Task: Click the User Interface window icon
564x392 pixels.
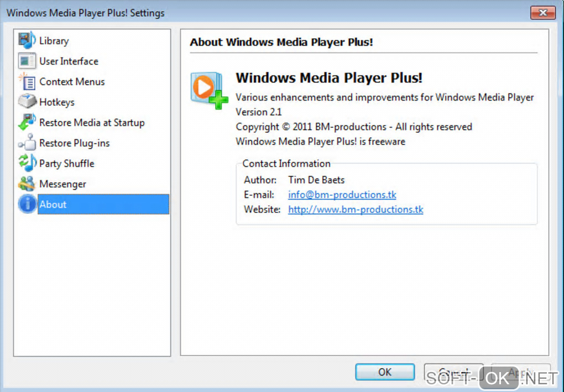Action: [27, 61]
